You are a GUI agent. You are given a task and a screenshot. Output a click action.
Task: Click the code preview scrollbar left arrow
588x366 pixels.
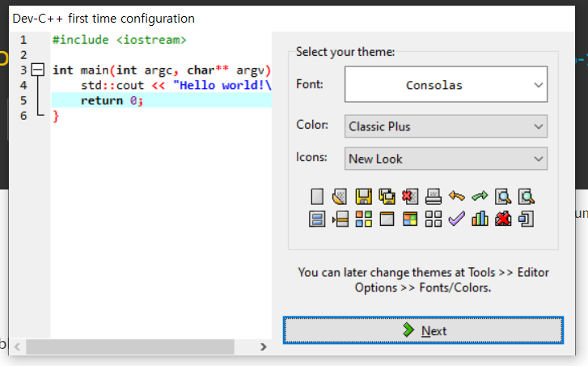17,347
